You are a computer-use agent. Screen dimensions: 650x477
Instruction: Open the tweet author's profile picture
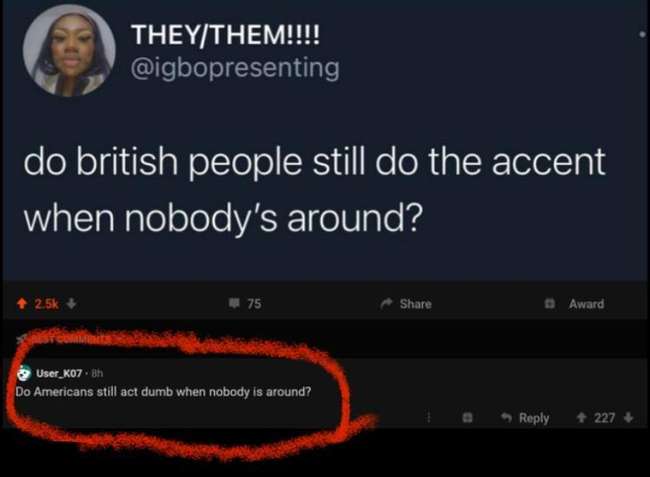tap(69, 51)
